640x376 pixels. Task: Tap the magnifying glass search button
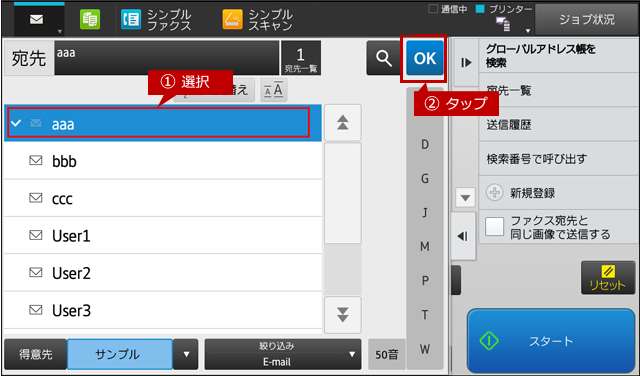point(383,58)
